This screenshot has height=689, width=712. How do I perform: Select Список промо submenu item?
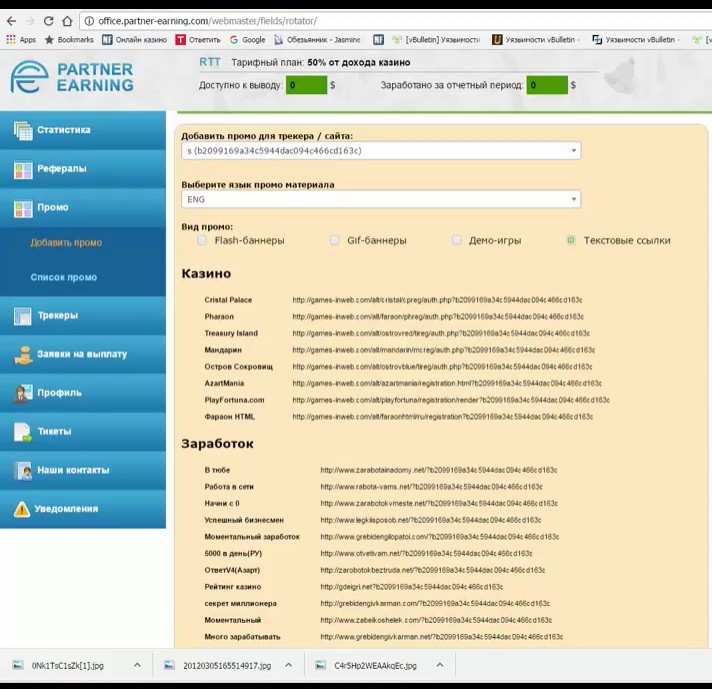click(x=64, y=277)
